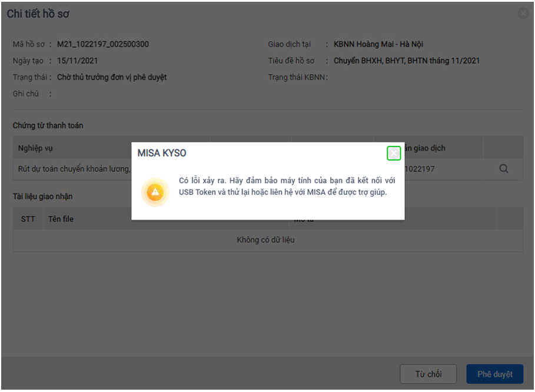The image size is (535, 392).
Task: Click the Ghi chú label
Action: [x=25, y=94]
